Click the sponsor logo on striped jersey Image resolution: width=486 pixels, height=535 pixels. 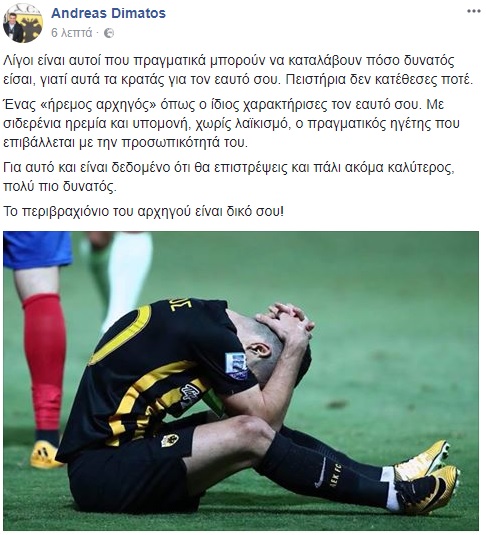coord(189,393)
